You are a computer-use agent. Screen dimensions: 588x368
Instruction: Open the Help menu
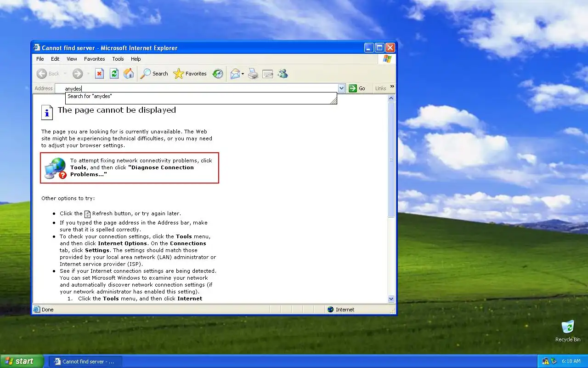(x=136, y=59)
